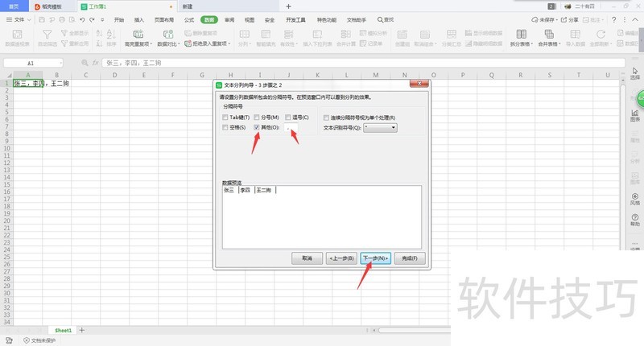Expand quick access toolbar customize arrow
The image size is (644, 346).
102,19
